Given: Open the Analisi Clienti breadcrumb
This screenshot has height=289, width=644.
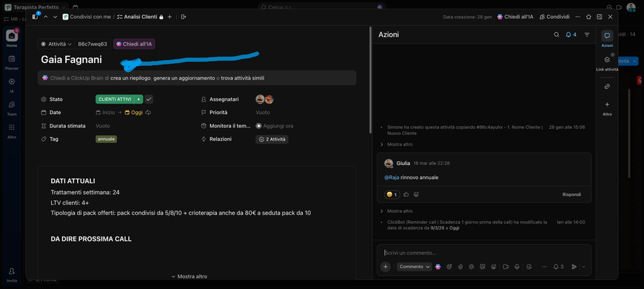Looking at the screenshot, I should (138, 17).
